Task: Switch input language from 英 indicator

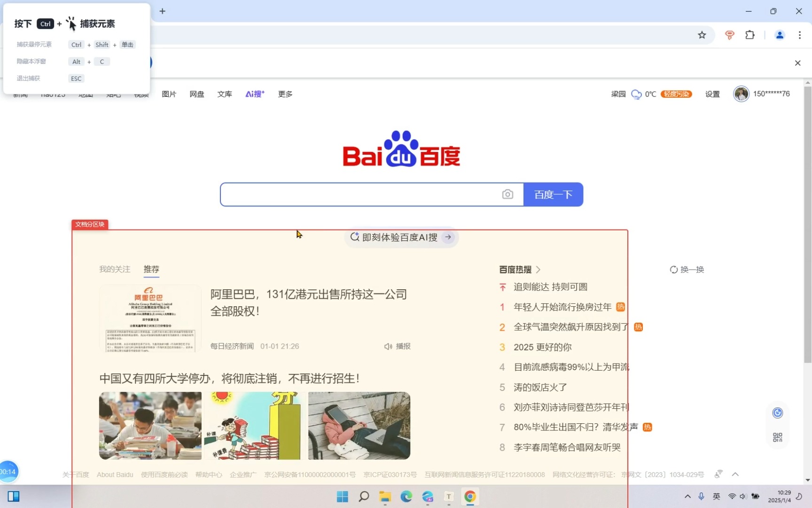Action: click(x=716, y=496)
